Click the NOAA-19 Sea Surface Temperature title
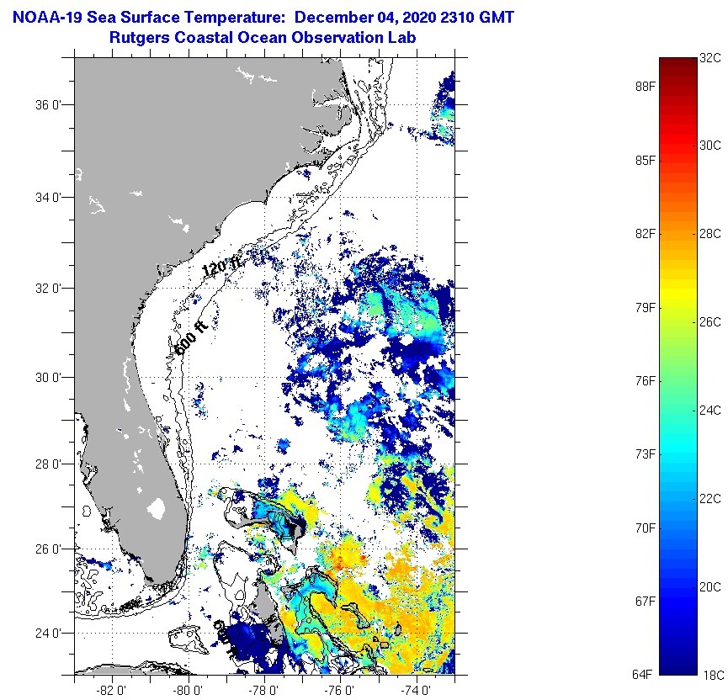This screenshot has height=700, width=728. (x=263, y=18)
